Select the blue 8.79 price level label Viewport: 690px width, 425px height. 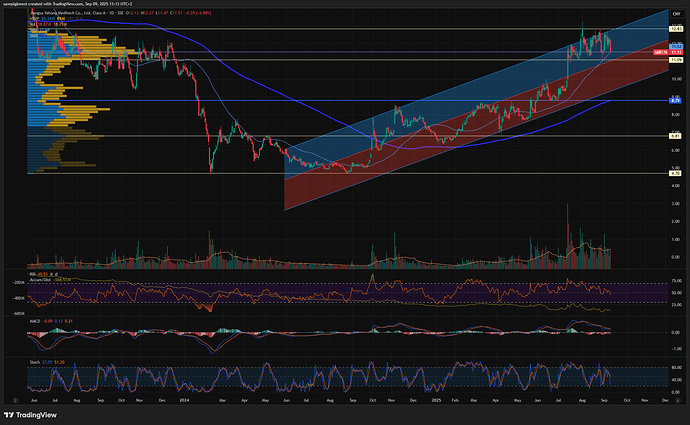coord(675,101)
